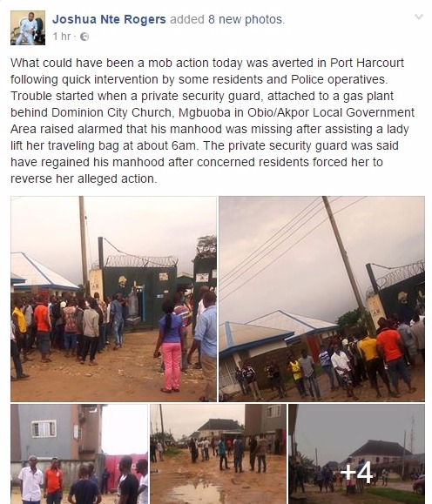This screenshot has width=432, height=504.
Task: View photo with leaning utility pole
Action: 321,299
